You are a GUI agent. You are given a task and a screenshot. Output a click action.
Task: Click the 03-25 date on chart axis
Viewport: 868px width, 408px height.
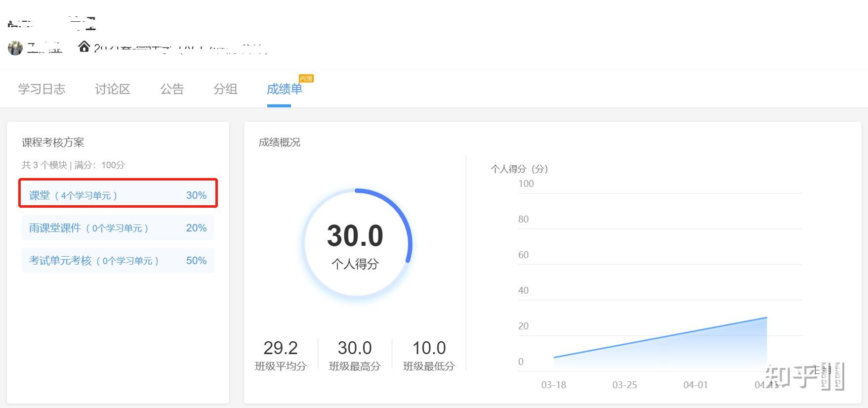[x=624, y=385]
